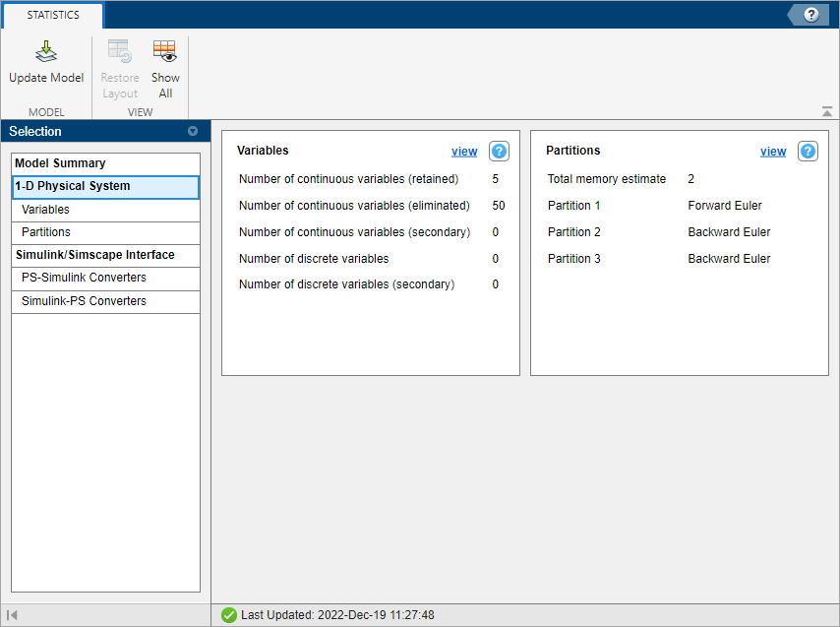Open the Partitions item in the tree
The image size is (840, 627).
[x=46, y=232]
